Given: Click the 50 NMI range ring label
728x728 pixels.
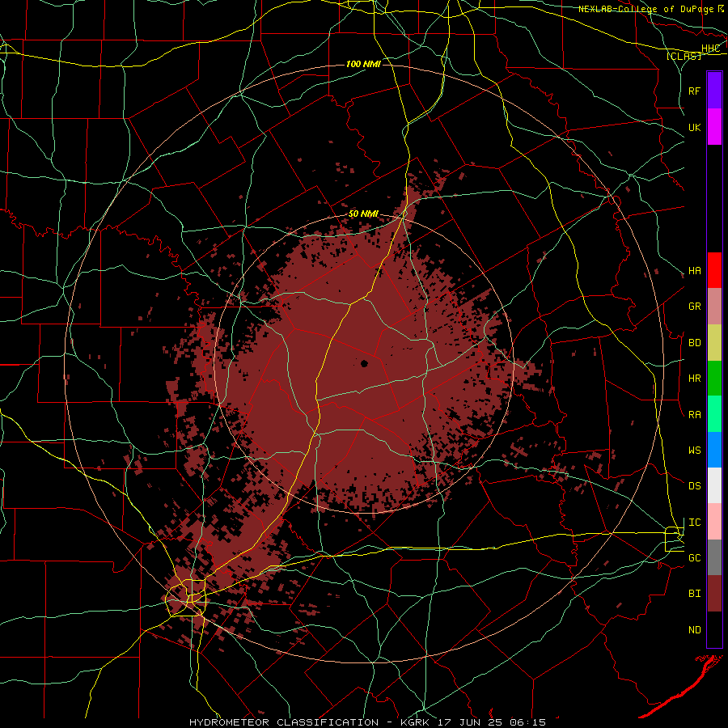Looking at the screenshot, I should 363,214.
